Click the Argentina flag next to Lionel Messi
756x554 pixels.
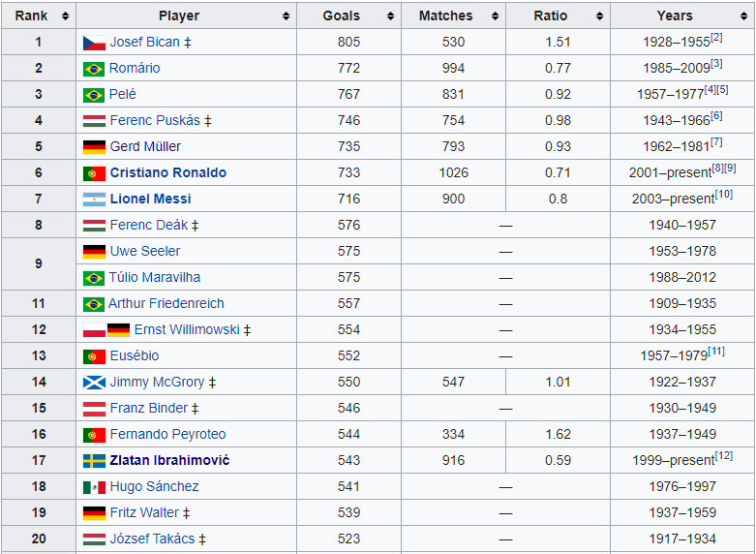tap(94, 200)
